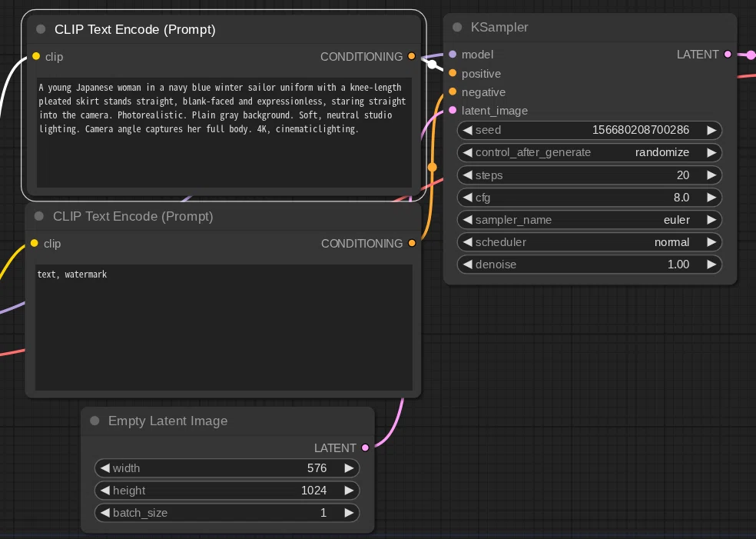Collapse the positive CLIP Text Encode node dot
The width and height of the screenshot is (756, 539).
[x=41, y=29]
